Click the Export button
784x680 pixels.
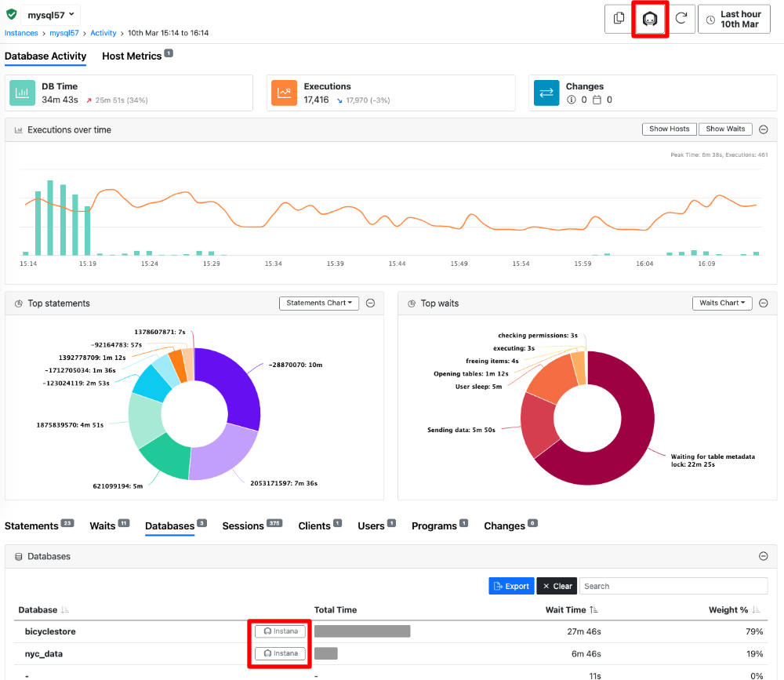click(x=511, y=586)
